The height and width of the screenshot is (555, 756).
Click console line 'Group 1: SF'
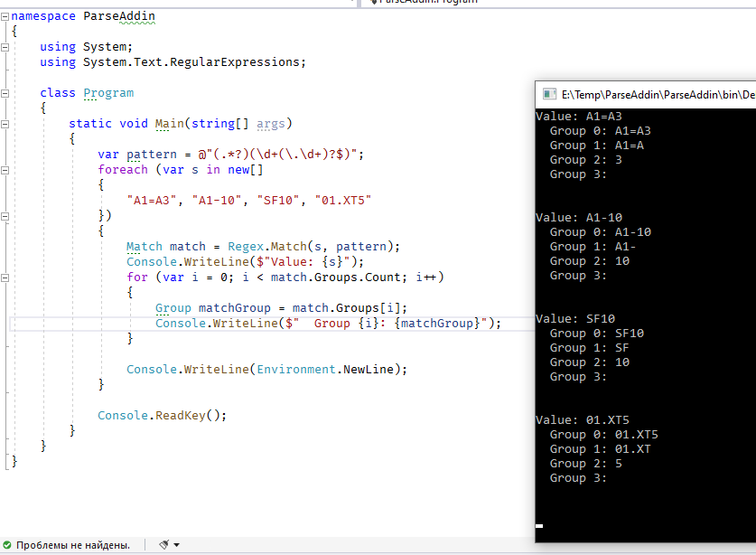click(x=590, y=348)
